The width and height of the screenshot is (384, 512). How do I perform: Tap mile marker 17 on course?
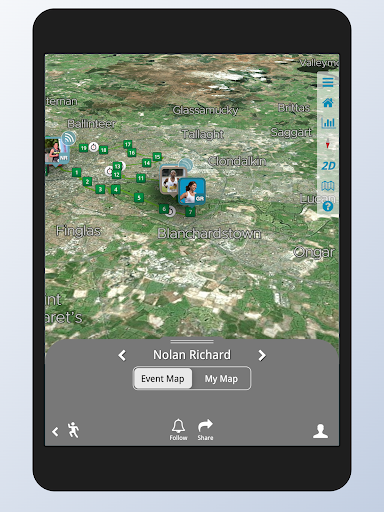(x=127, y=144)
